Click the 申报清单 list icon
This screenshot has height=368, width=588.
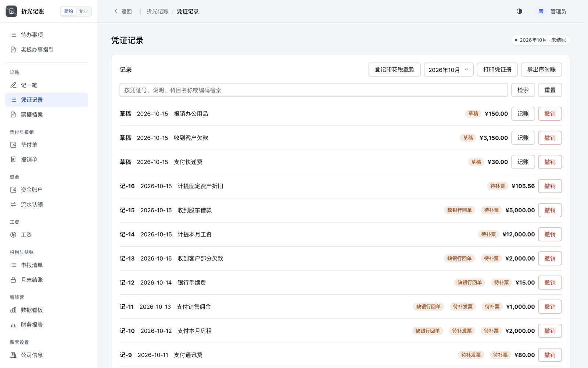tap(13, 265)
